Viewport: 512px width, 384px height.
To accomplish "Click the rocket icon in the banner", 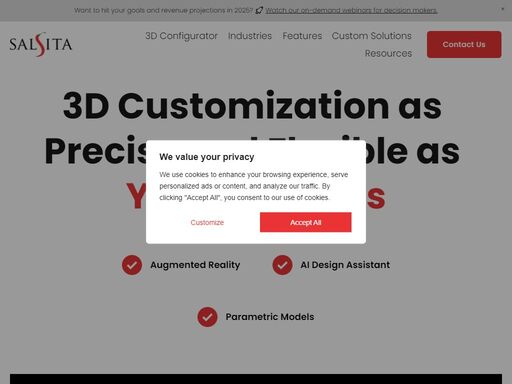I will pyautogui.click(x=259, y=10).
